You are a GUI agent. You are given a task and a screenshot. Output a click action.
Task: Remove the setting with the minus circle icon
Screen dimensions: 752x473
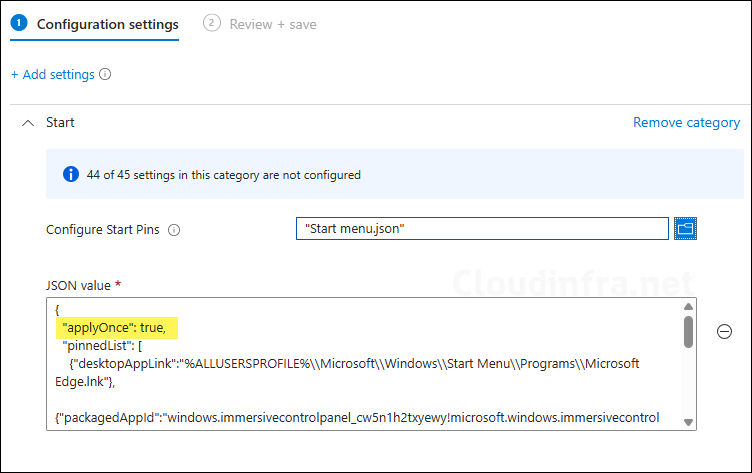click(x=724, y=331)
